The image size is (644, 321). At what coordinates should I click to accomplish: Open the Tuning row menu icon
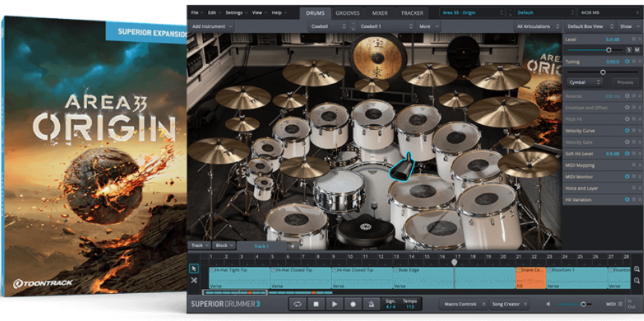634,62
